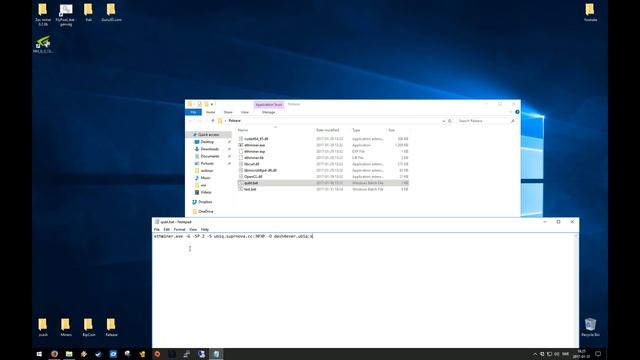640x360 pixels.
Task: Select the FlyPool shortcut on desktop
Action: pyautogui.click(x=66, y=14)
